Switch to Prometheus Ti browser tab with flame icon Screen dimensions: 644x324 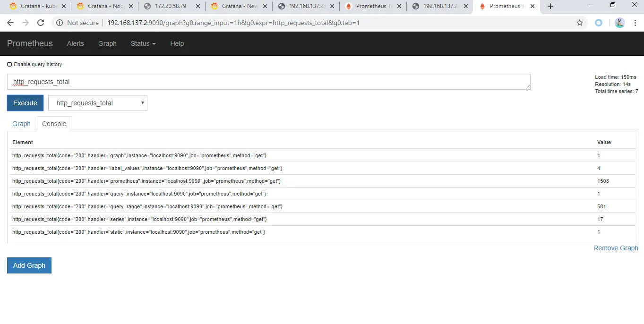point(373,6)
